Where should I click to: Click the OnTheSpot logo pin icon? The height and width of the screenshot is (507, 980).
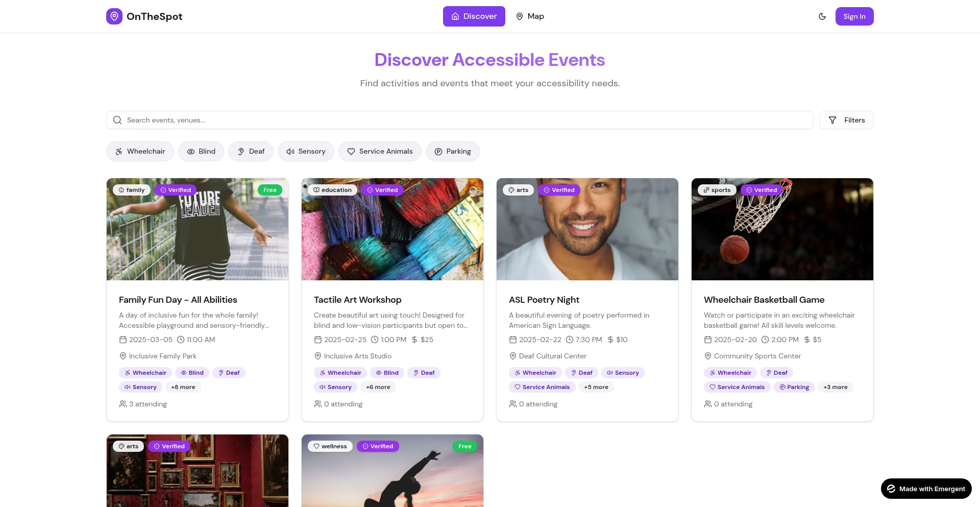[x=114, y=16]
